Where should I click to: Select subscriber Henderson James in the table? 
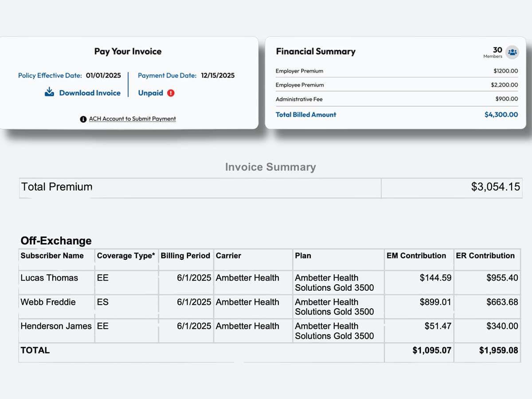coord(56,326)
